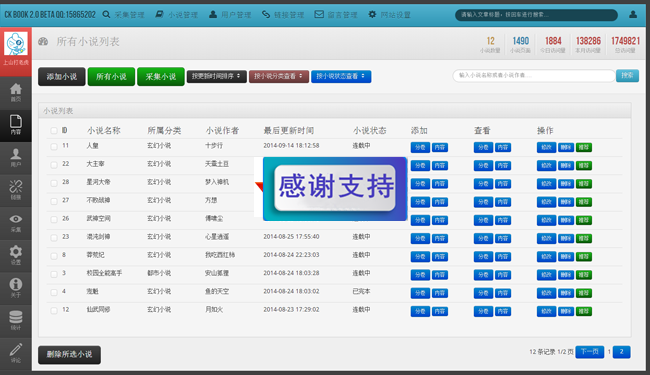
Task: Click novel name 大主宰 in the list
Action: point(95,164)
